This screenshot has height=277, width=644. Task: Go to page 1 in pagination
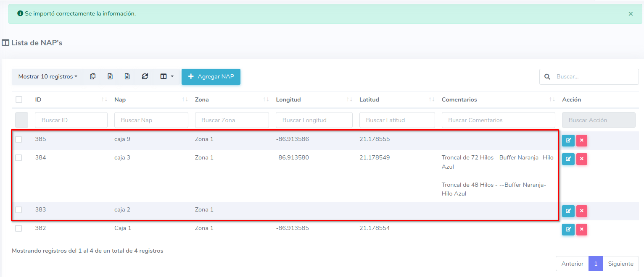[x=596, y=264]
